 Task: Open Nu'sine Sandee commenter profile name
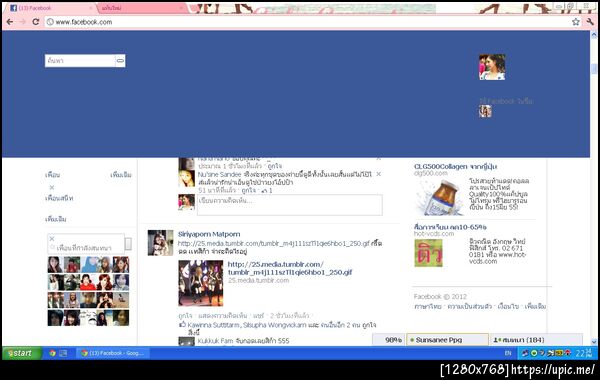[219, 175]
